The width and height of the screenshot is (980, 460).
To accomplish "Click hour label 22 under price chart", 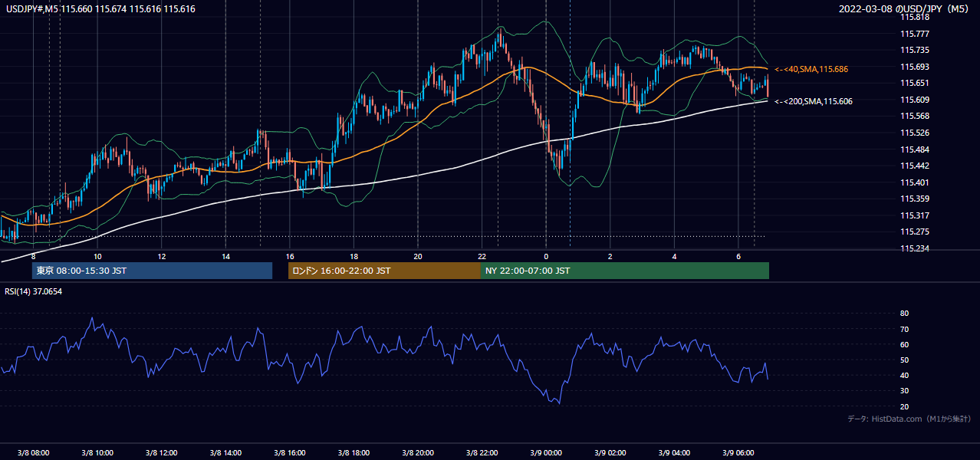I will click(482, 256).
